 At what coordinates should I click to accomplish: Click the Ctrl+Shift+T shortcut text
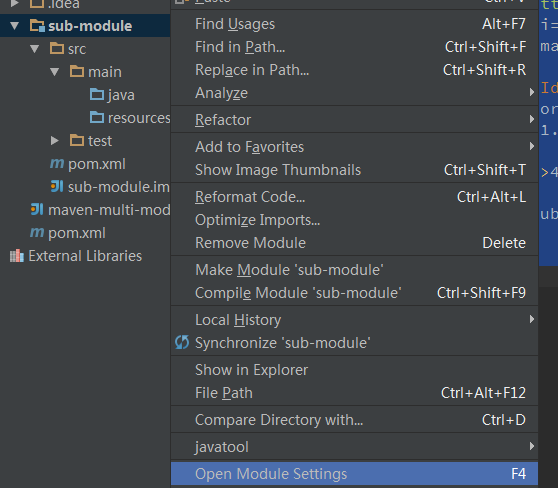tap(485, 170)
